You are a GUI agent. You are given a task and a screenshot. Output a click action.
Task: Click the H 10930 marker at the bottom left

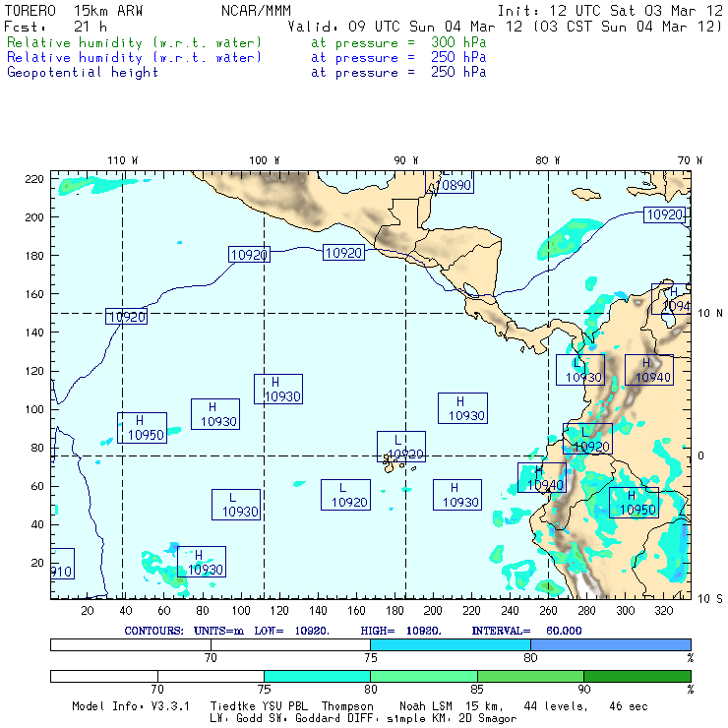pos(201,562)
